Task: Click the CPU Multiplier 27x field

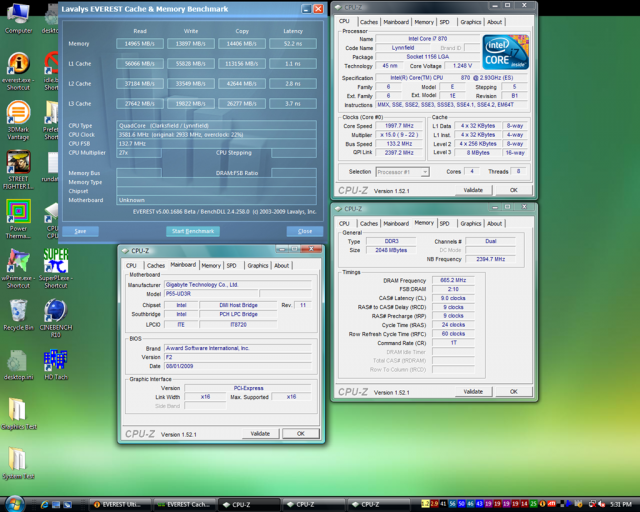Action: click(x=139, y=153)
